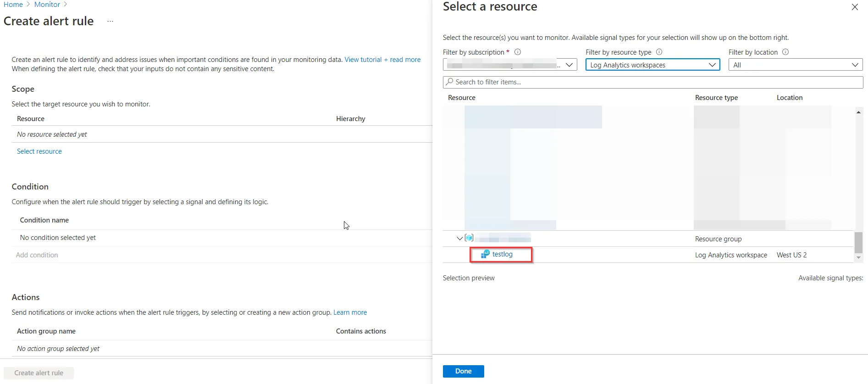Collapse the resource group containing testlog

pos(459,239)
